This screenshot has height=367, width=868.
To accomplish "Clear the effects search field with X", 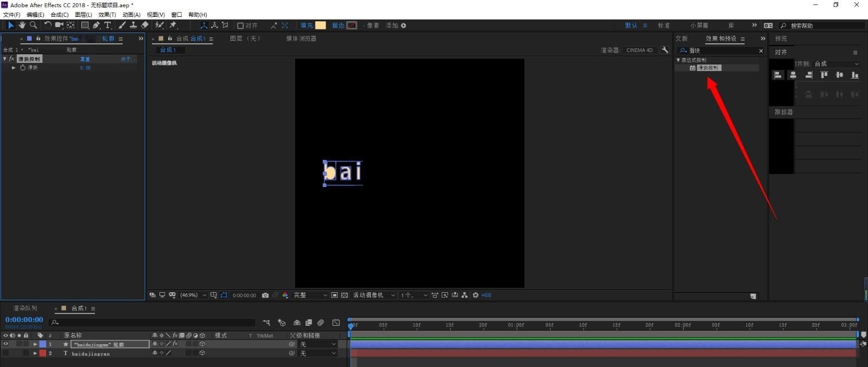I will [x=761, y=50].
